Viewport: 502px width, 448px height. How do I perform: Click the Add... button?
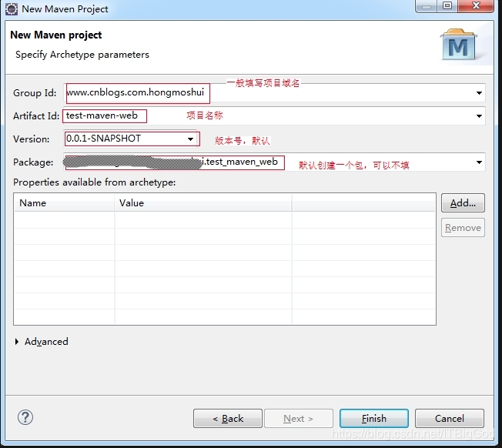(463, 203)
